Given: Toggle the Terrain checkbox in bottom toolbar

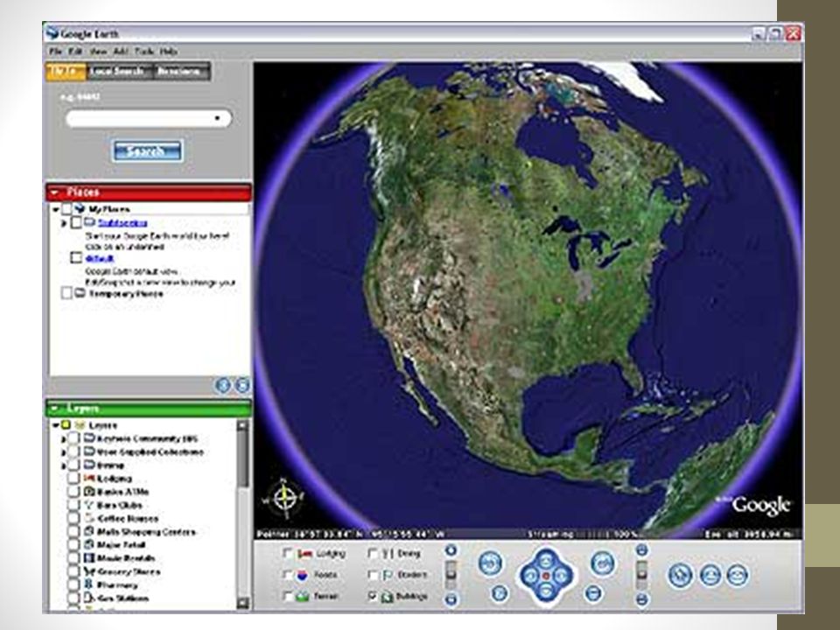Looking at the screenshot, I should coord(287,596).
